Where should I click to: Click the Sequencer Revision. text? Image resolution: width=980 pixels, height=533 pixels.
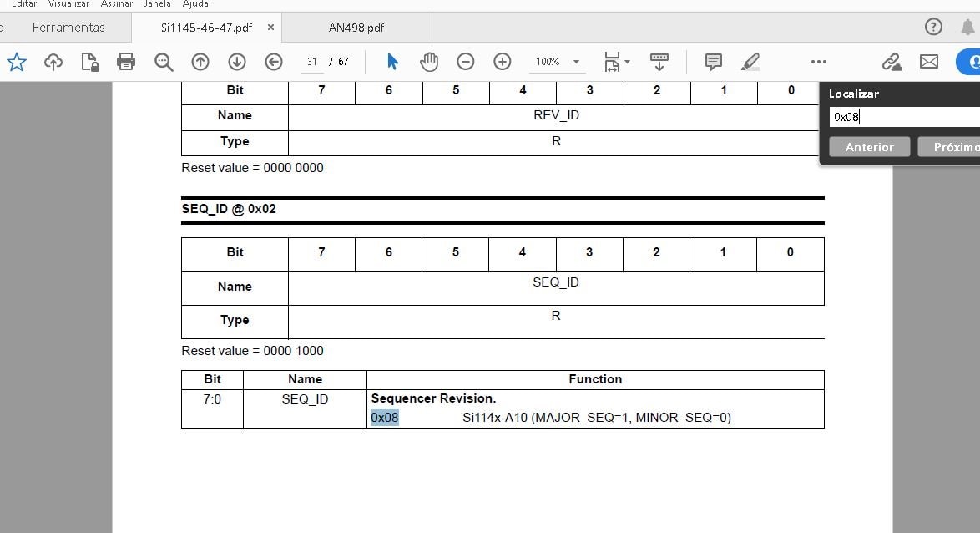[x=434, y=398]
